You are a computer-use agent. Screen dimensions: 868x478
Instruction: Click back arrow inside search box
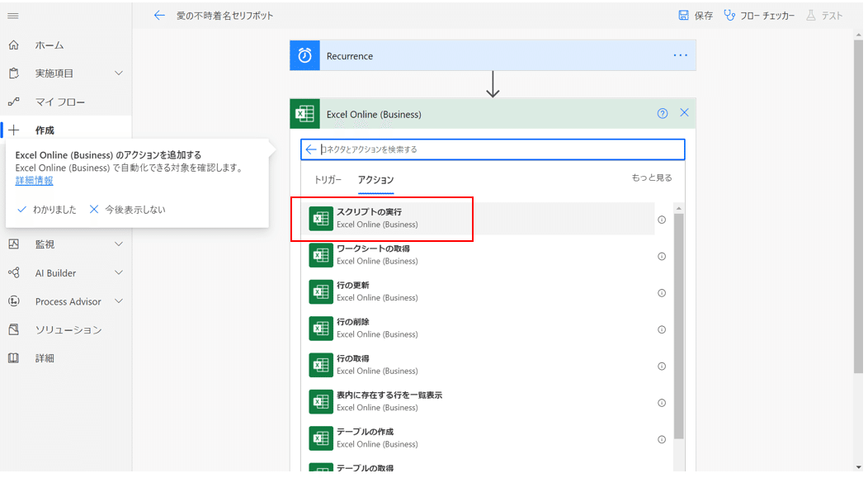pos(310,149)
